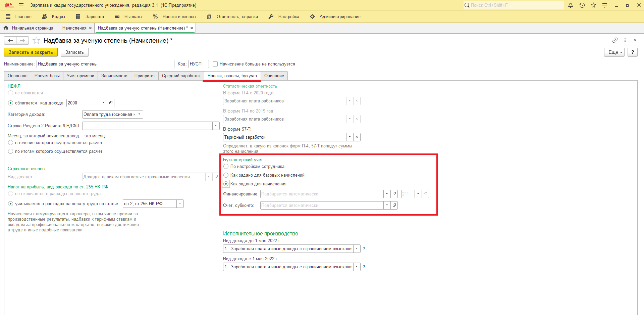Check 'Начисление больше не используется'
Image resolution: width=644 pixels, height=315 pixels.
[215, 64]
